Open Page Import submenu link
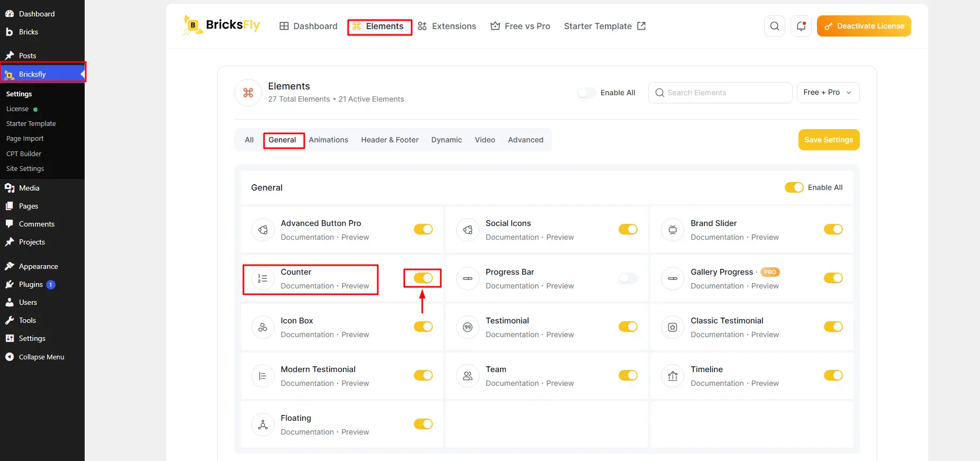980x461 pixels. pos(25,139)
